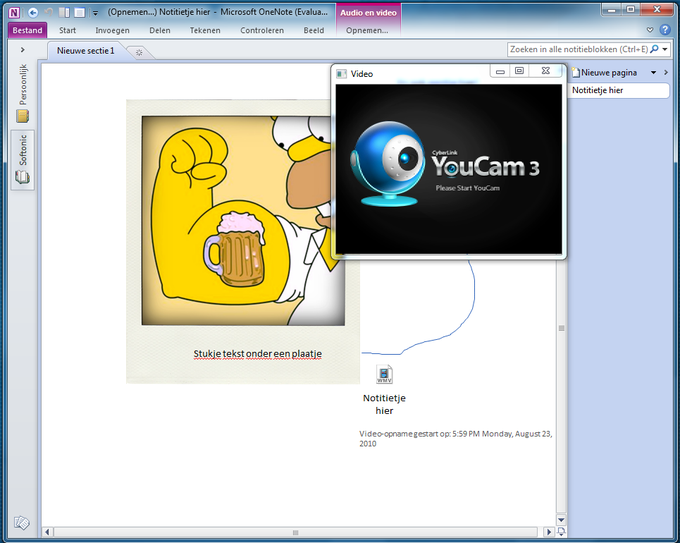Open the Bestand tab
This screenshot has width=680, height=543.
point(27,30)
